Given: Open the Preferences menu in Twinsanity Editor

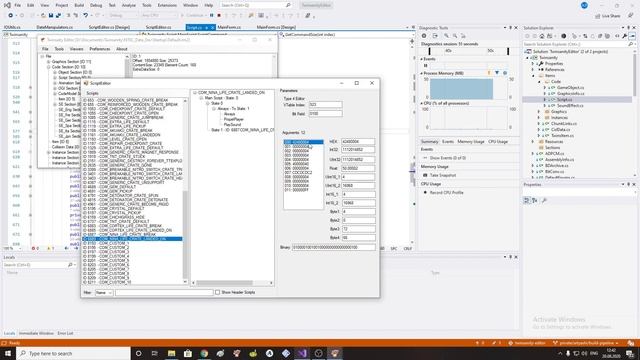Looking at the screenshot, I should click(x=100, y=49).
